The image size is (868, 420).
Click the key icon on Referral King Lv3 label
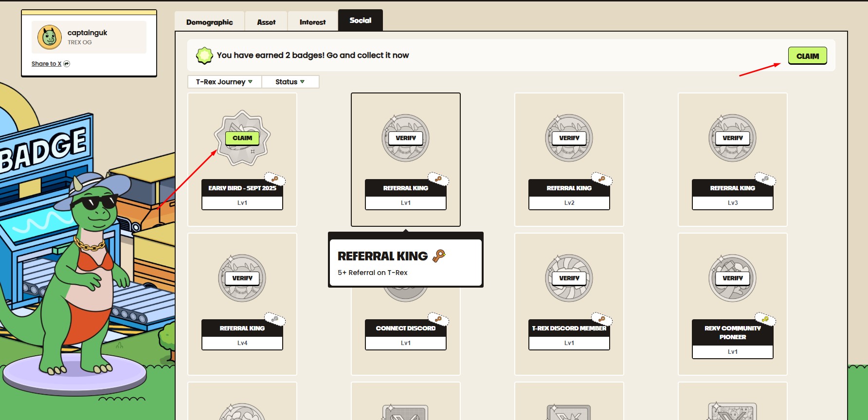tap(765, 179)
